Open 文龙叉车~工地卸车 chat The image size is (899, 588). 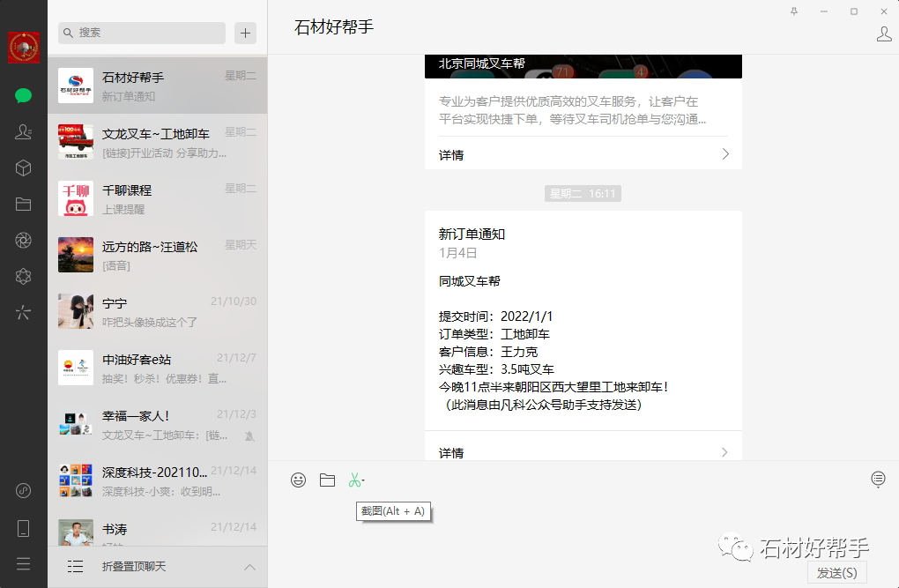pos(158,142)
